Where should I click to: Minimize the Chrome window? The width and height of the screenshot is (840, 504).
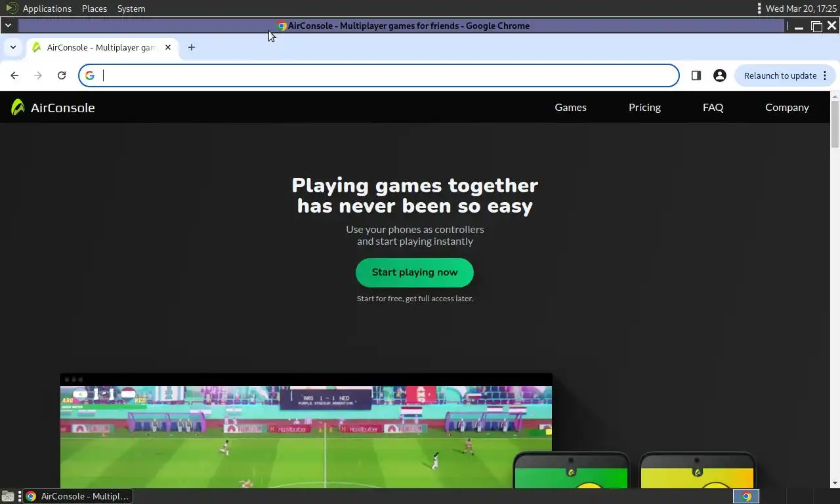coord(799,26)
